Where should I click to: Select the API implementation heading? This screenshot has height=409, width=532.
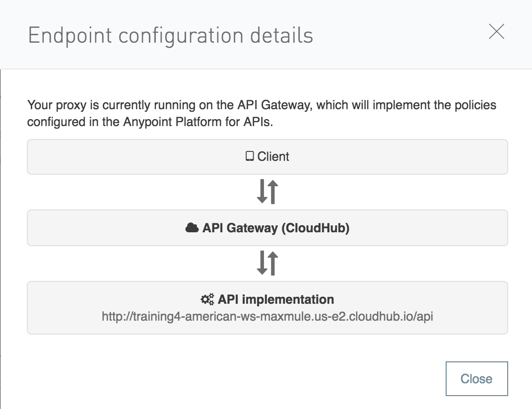pyautogui.click(x=276, y=299)
